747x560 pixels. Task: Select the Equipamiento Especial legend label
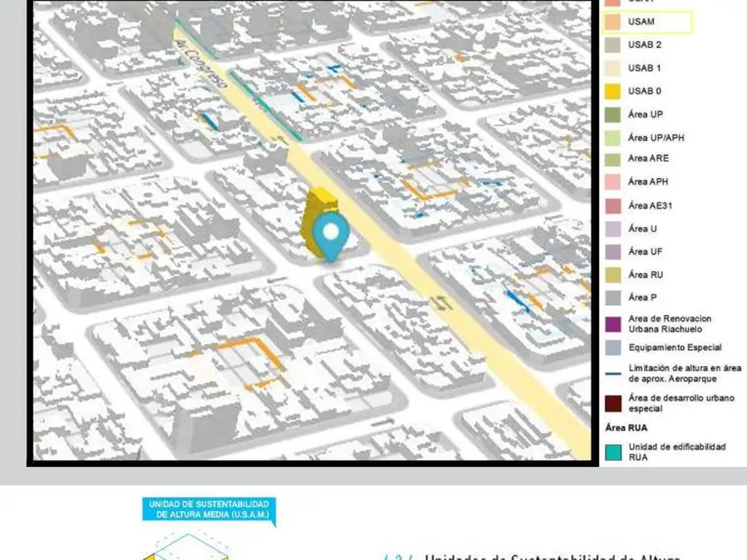click(675, 348)
